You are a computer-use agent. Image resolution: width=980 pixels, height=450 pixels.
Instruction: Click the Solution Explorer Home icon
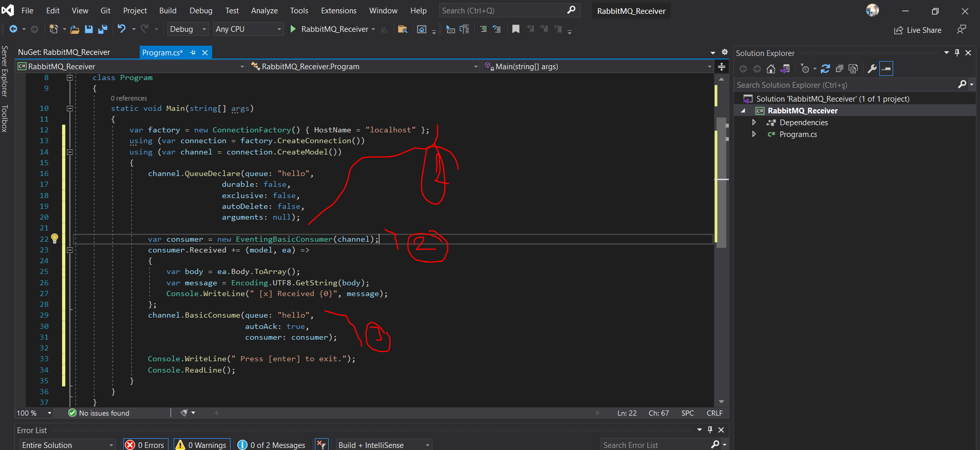point(770,69)
